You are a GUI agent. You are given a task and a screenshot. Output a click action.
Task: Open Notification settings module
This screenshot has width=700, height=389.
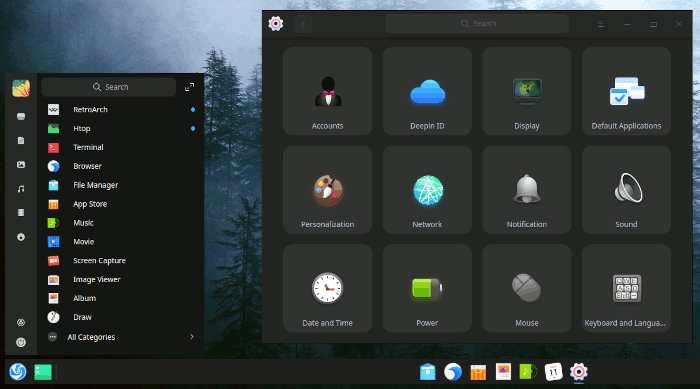click(x=527, y=190)
